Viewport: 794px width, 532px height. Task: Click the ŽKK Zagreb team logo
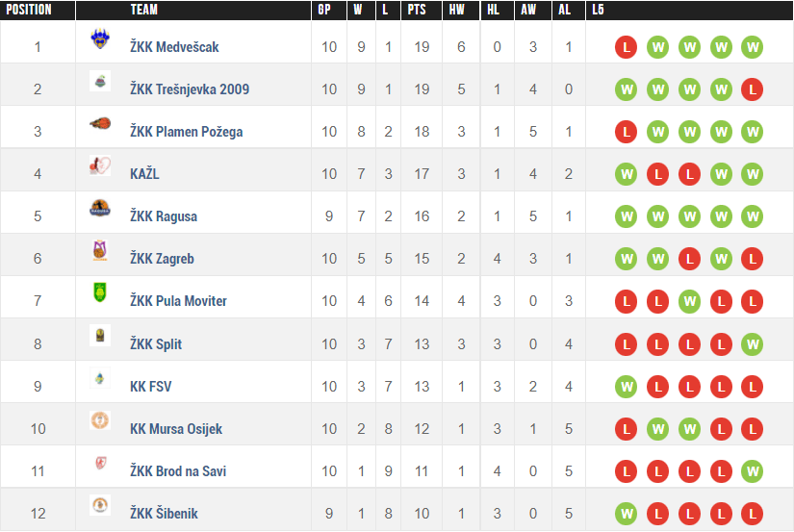tap(100, 252)
